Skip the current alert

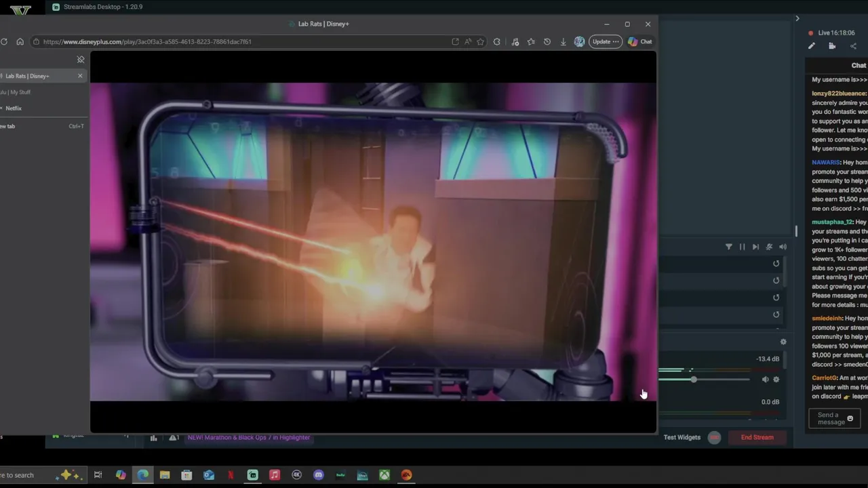point(755,247)
